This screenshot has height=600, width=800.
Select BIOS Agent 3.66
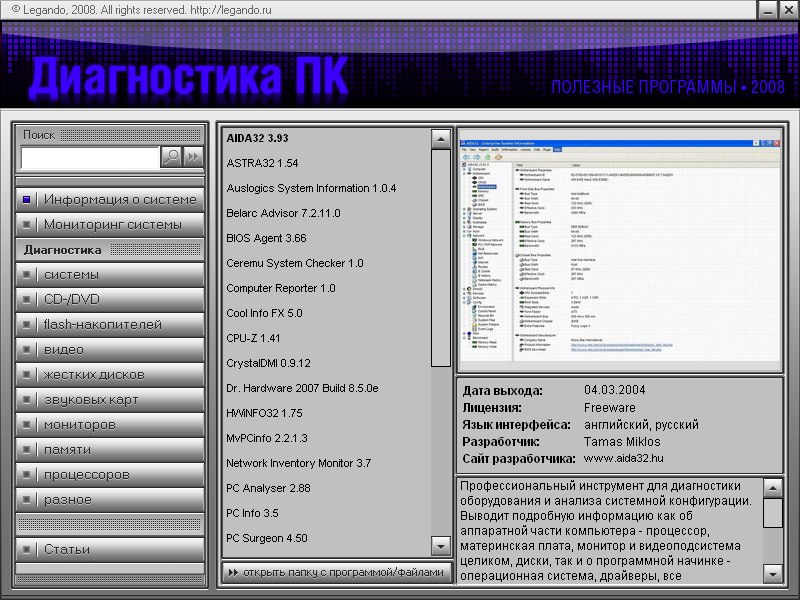[x=266, y=238]
